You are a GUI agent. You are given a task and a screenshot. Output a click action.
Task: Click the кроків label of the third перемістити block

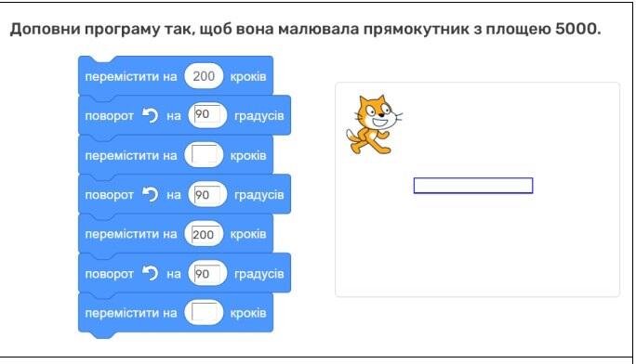click(248, 234)
